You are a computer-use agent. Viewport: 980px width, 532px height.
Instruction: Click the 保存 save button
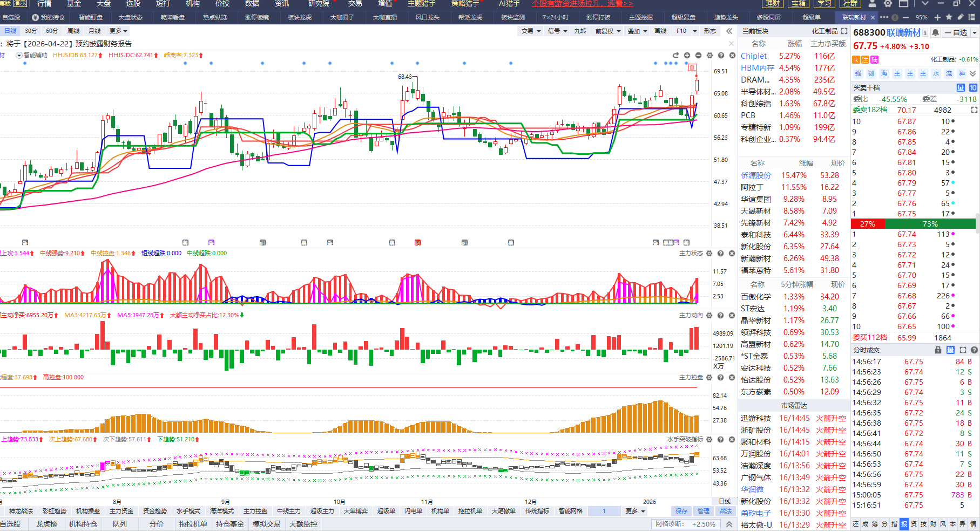tap(681, 511)
